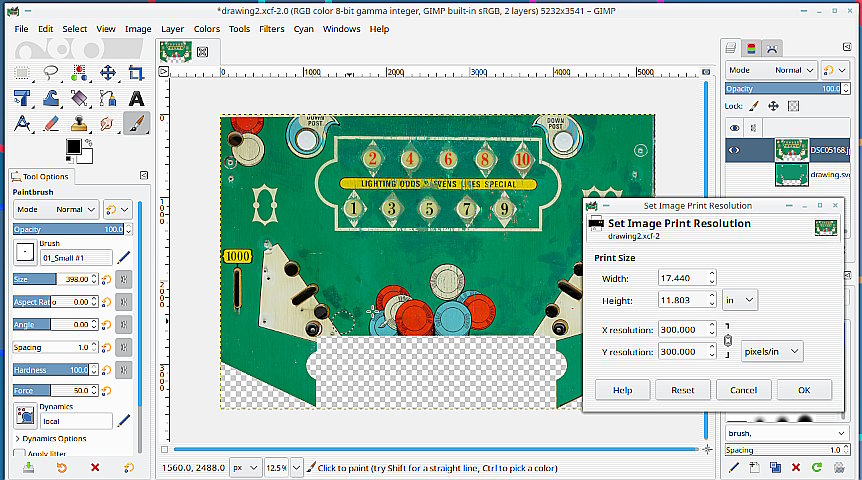Pick the Crop tool
The width and height of the screenshot is (862, 480).
click(x=136, y=73)
